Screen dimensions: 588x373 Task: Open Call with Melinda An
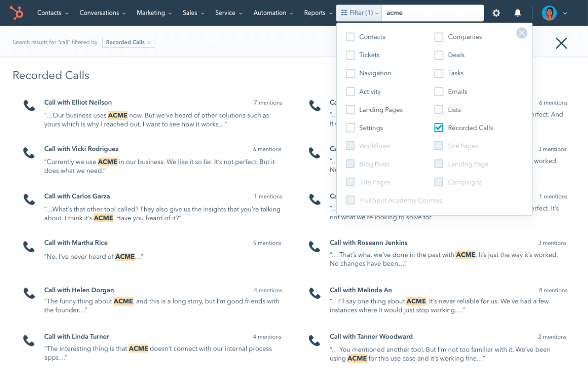[x=361, y=290]
